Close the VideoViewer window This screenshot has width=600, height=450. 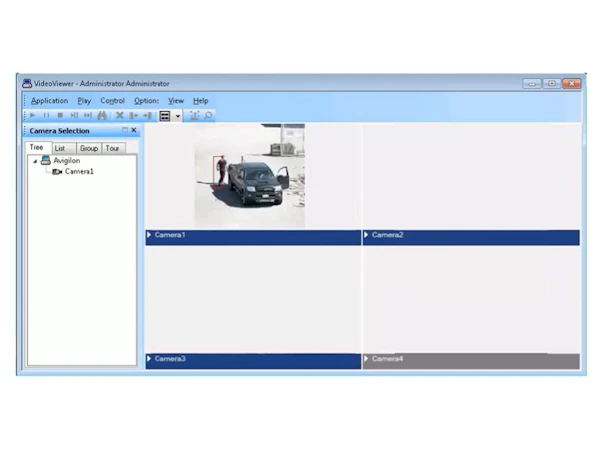pos(572,83)
